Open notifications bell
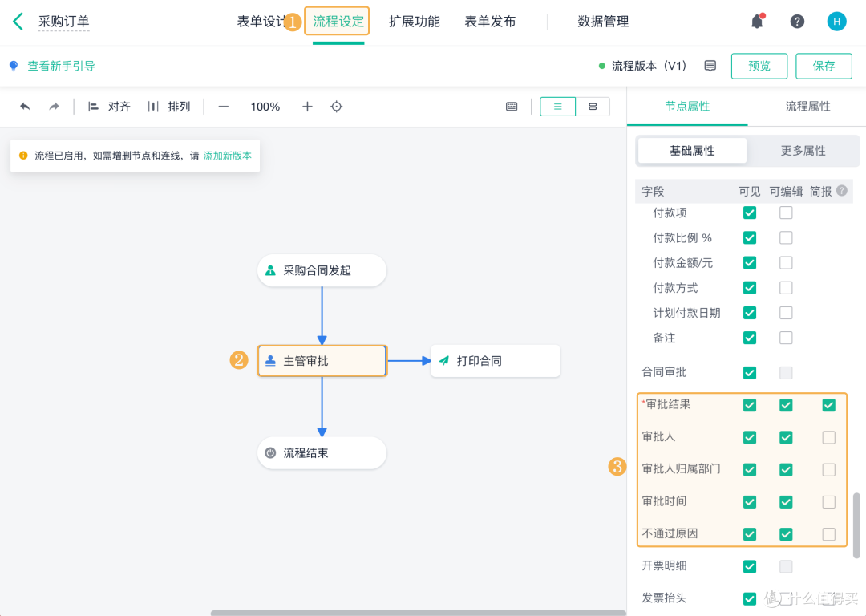 pos(757,21)
